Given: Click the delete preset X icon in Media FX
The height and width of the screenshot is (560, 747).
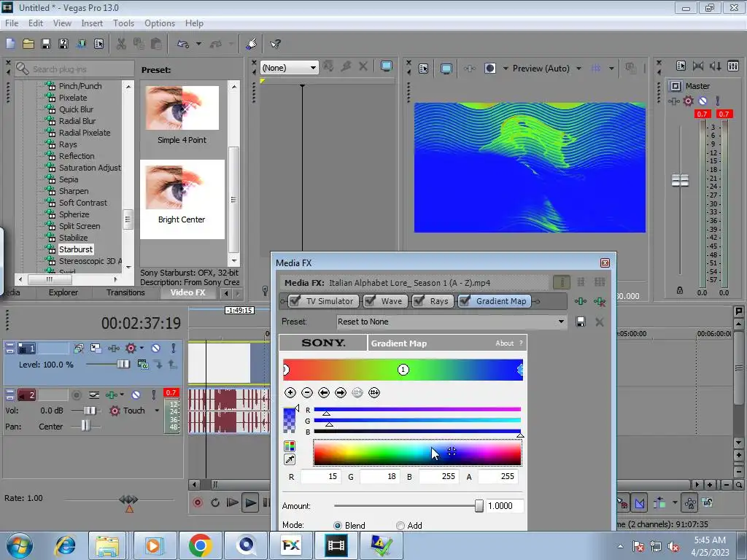Looking at the screenshot, I should coord(600,322).
